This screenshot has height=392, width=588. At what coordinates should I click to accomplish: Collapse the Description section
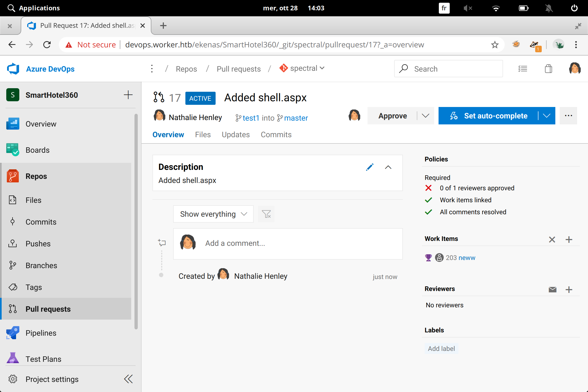click(x=388, y=167)
